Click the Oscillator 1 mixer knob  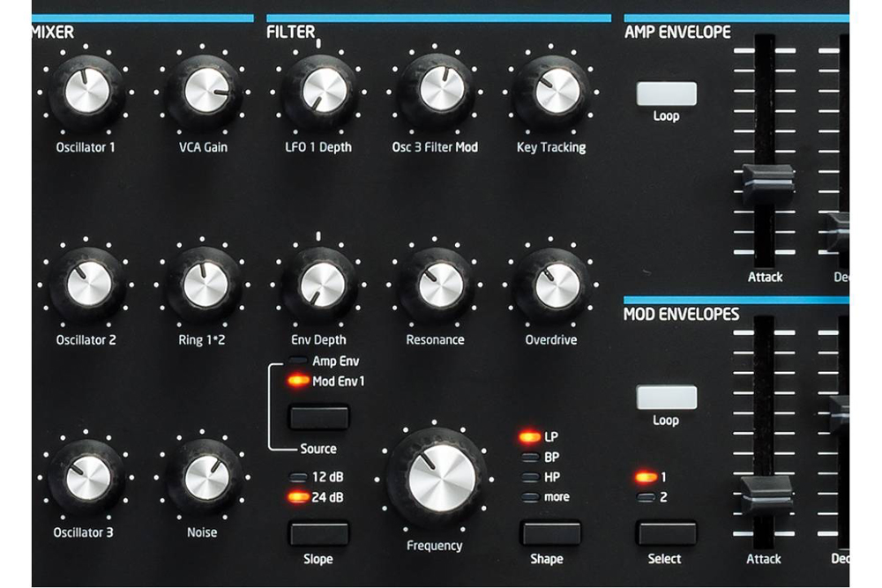click(87, 90)
